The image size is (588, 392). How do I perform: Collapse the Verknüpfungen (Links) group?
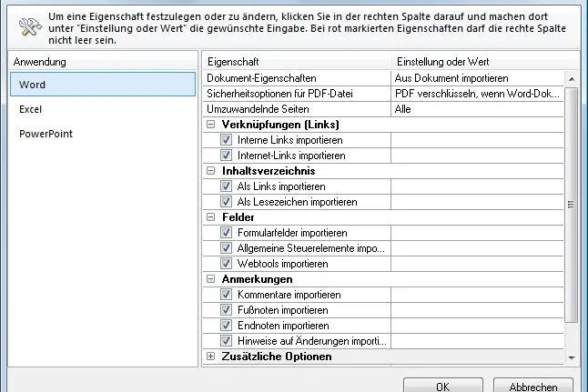pos(211,125)
